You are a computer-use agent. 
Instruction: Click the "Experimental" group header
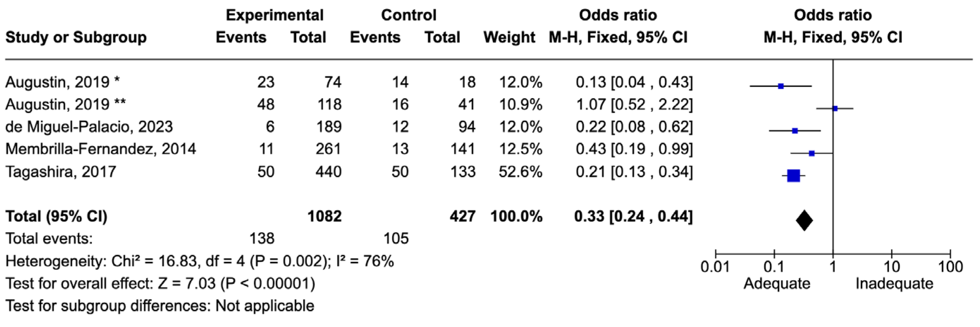coord(274,15)
